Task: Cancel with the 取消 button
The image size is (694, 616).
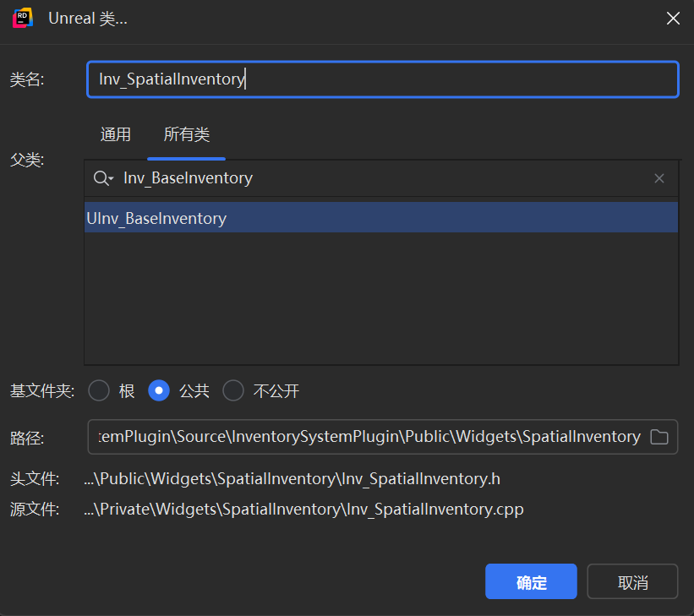Action: [632, 581]
